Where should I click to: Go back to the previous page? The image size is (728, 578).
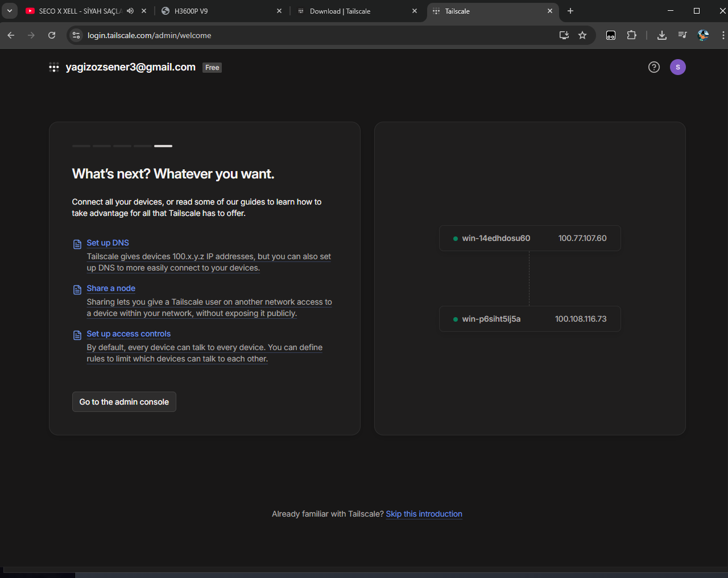coord(11,35)
